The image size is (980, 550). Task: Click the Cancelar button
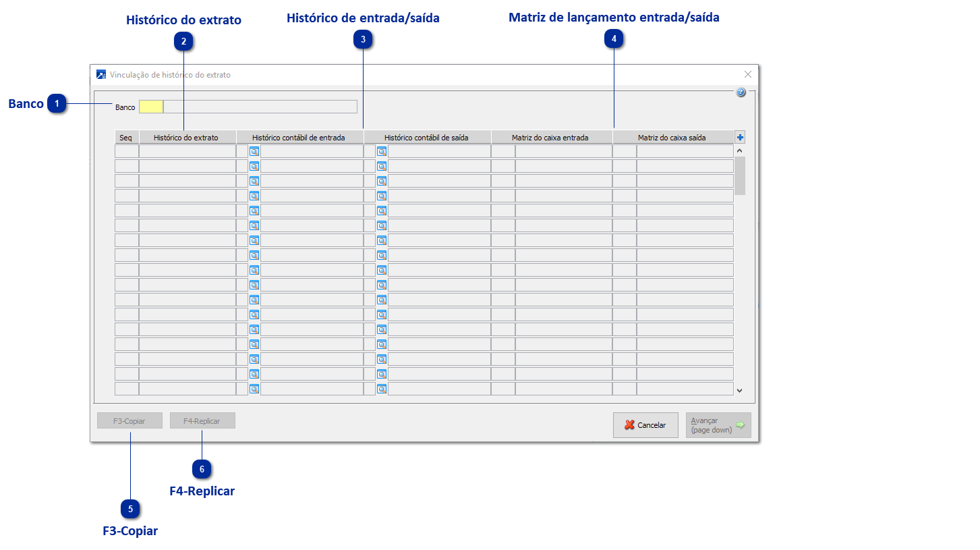coord(645,424)
